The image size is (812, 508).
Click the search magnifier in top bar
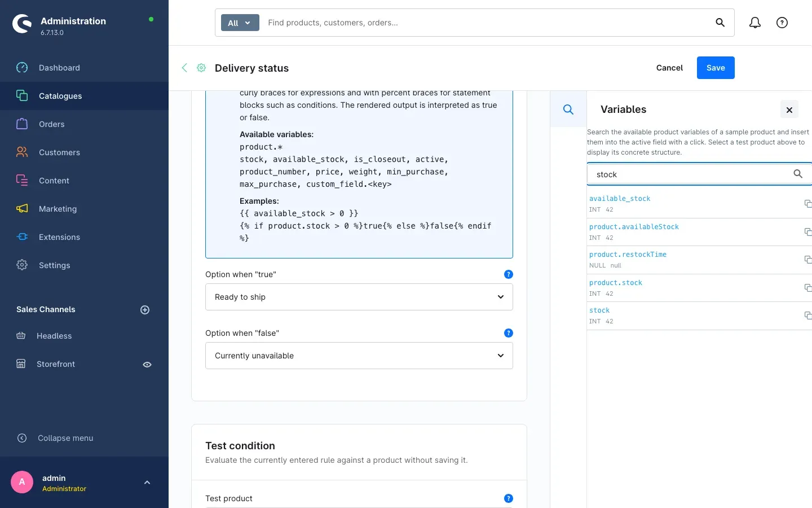[720, 23]
